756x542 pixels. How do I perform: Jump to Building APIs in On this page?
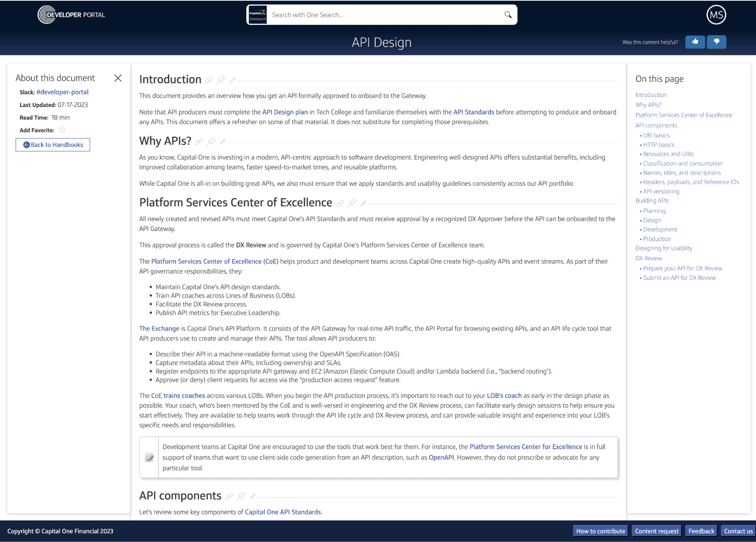tap(652, 201)
